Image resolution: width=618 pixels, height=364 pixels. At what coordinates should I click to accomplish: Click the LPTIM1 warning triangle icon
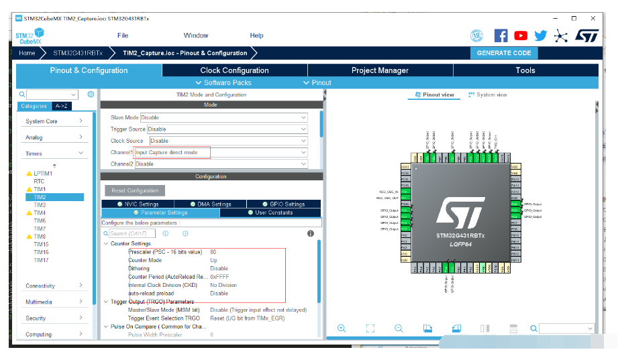[29, 174]
